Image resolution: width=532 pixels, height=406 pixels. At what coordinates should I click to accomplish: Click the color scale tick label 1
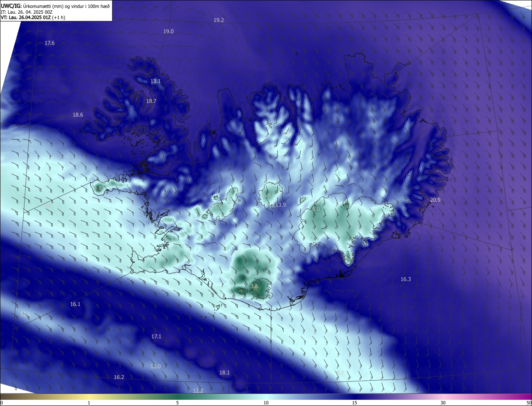(x=89, y=403)
